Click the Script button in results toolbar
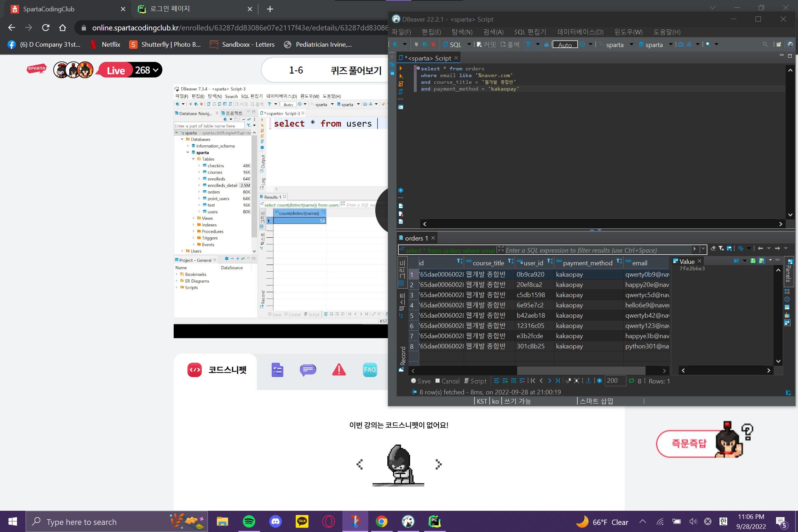The height and width of the screenshot is (532, 798). tap(475, 381)
